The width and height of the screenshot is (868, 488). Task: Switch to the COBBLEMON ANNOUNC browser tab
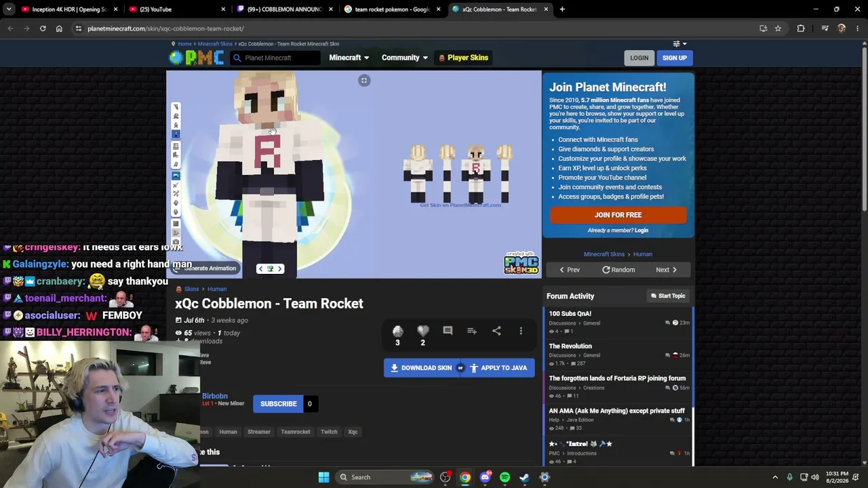tap(283, 9)
